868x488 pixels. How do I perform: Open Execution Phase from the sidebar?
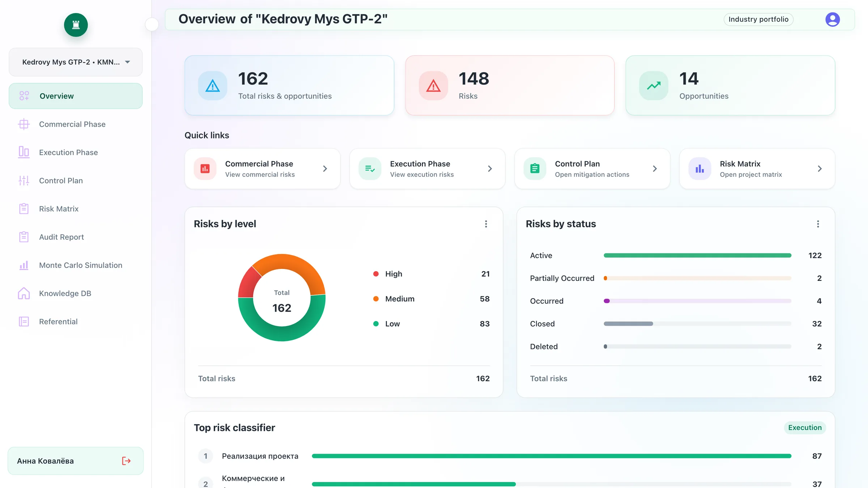click(76, 153)
